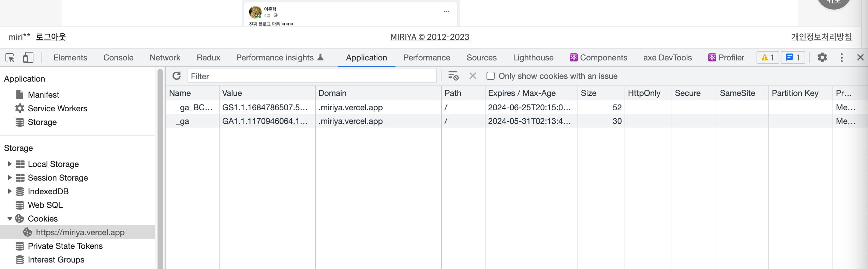Sort by Expires / Max-Age column header
This screenshot has height=269, width=868.
(x=531, y=93)
